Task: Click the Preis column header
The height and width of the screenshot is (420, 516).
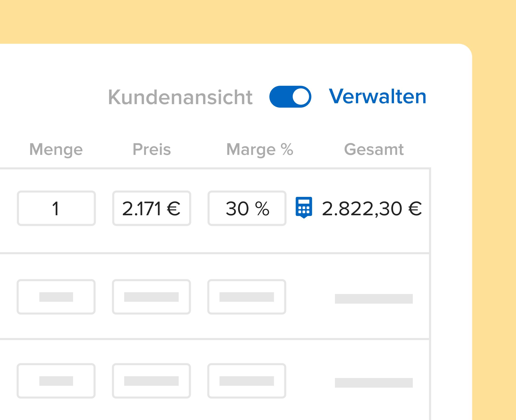Action: pyautogui.click(x=152, y=149)
